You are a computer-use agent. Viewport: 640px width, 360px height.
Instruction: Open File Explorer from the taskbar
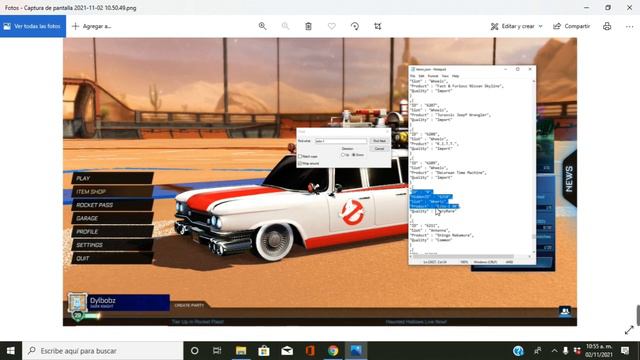tap(241, 351)
